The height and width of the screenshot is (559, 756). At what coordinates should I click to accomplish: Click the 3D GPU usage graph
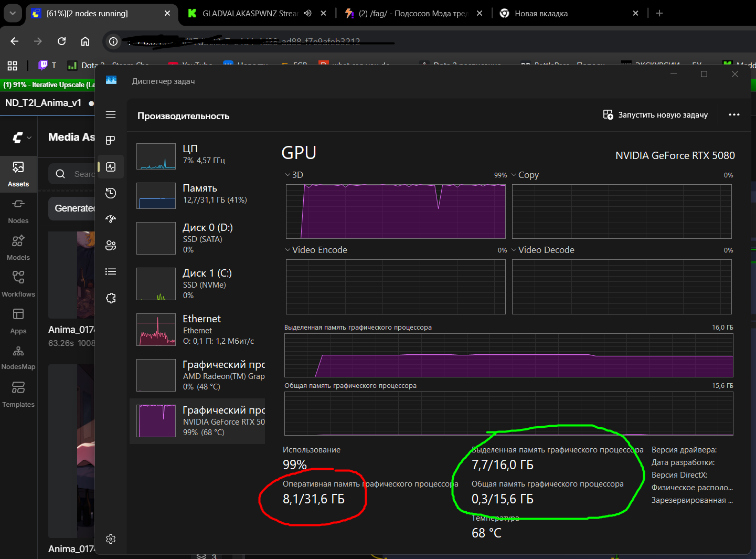(396, 212)
